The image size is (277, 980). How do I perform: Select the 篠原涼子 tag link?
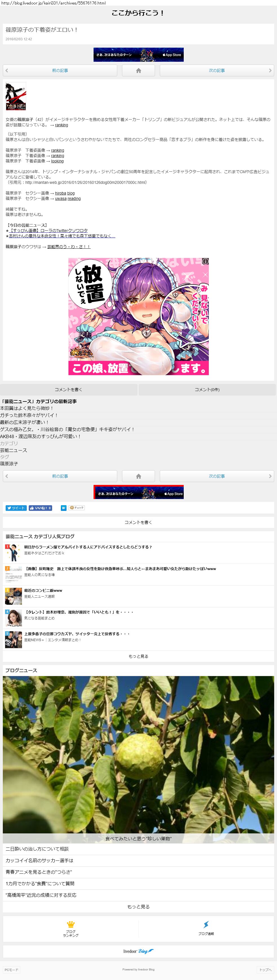click(x=9, y=464)
